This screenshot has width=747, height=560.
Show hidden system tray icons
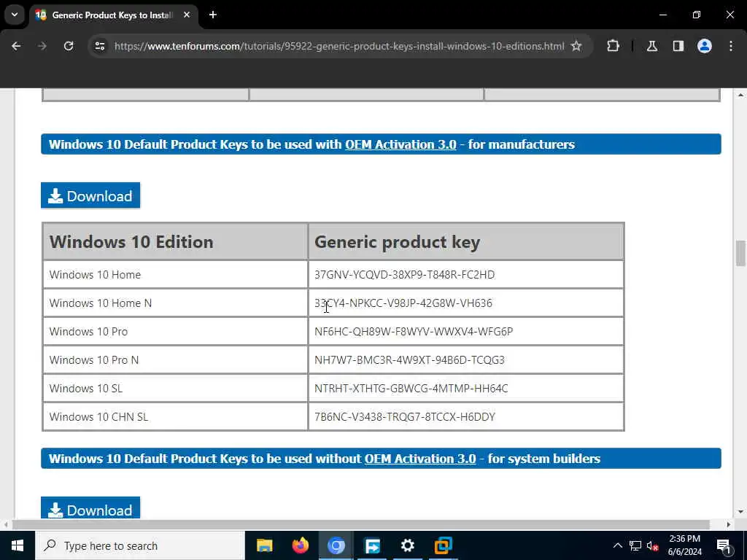click(x=617, y=545)
